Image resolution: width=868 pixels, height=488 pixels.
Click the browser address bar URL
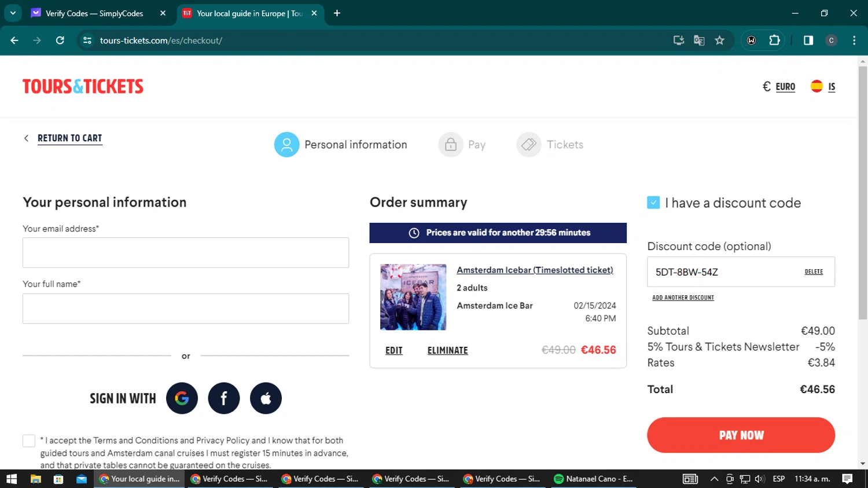[x=161, y=41]
